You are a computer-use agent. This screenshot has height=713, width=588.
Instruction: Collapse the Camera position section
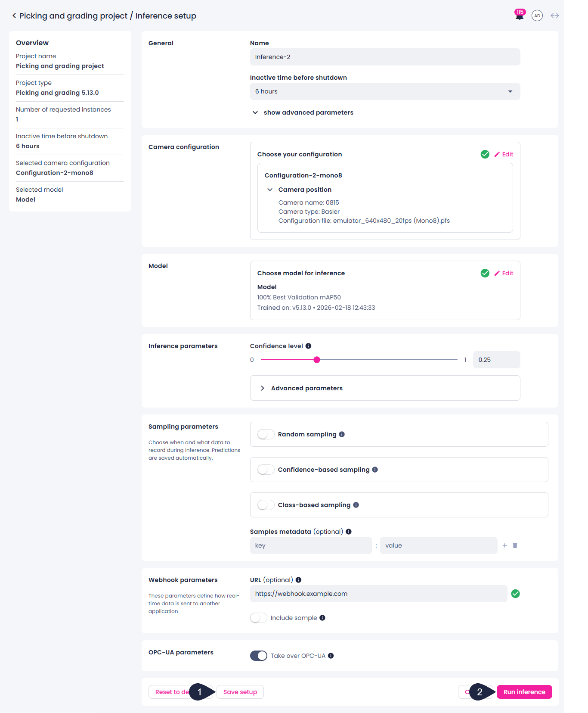pyautogui.click(x=270, y=190)
